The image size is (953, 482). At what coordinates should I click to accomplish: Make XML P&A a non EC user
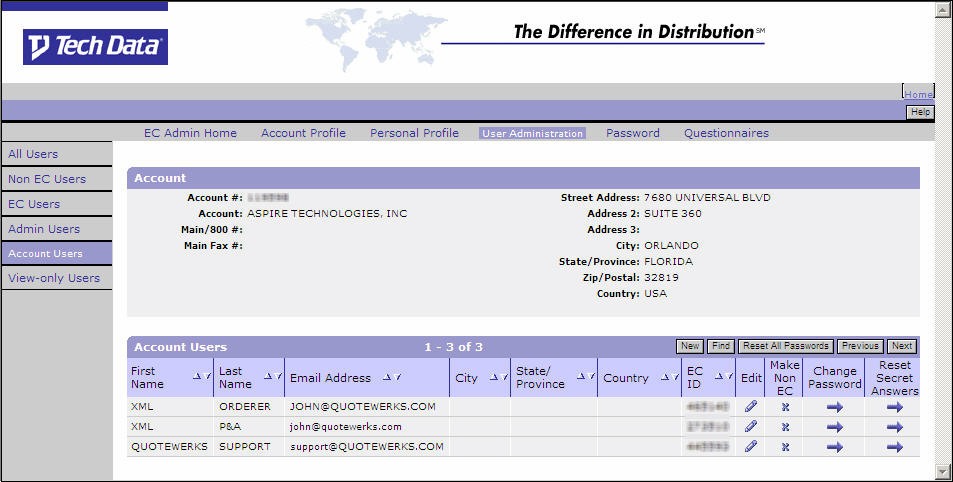tap(785, 427)
